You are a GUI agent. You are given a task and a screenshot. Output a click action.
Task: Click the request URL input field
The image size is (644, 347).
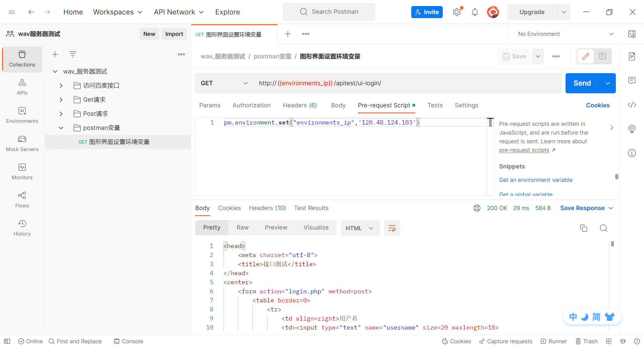pos(407,83)
